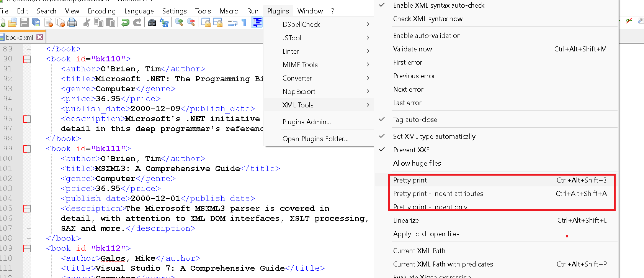Open the Edit menu
This screenshot has height=278, width=644.
coord(23,11)
